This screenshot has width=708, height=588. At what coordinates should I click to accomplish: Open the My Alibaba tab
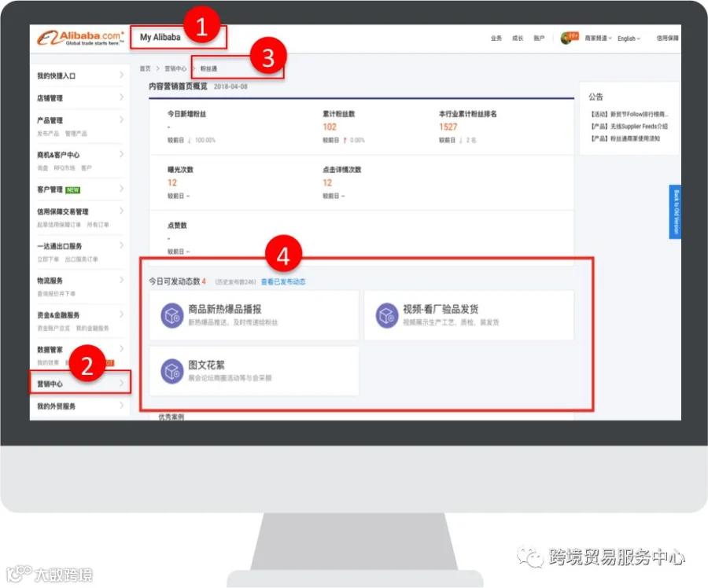coord(160,38)
